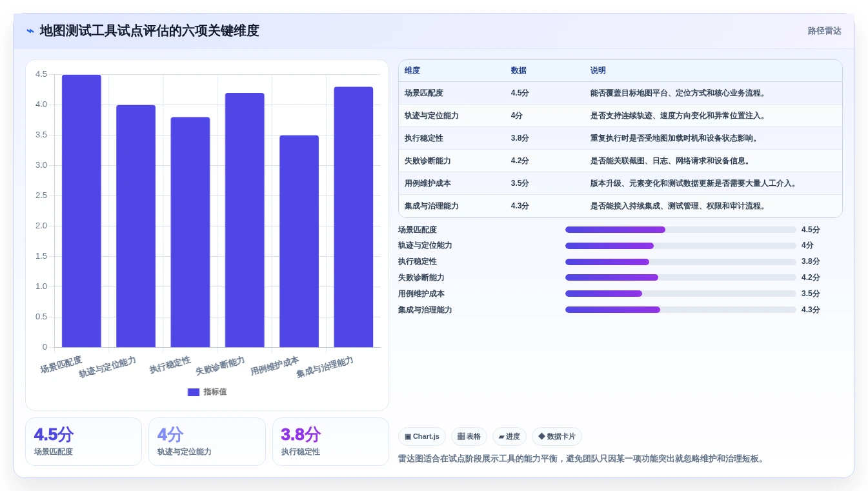Screen dimensions: 868x491
Task: Click the 执行稳定性 bar in the chart
Action: pos(190,232)
